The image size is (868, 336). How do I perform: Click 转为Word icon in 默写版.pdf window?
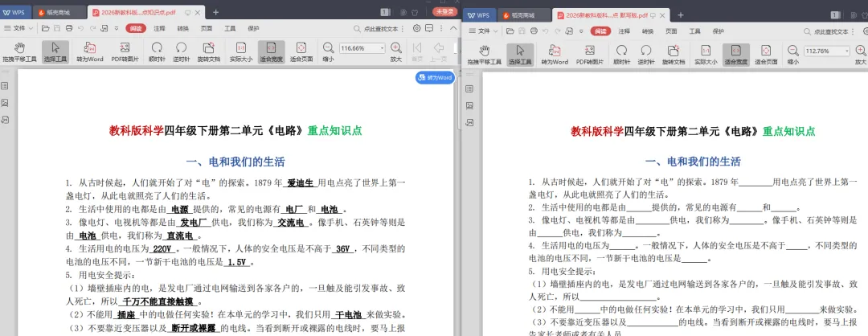pos(555,54)
